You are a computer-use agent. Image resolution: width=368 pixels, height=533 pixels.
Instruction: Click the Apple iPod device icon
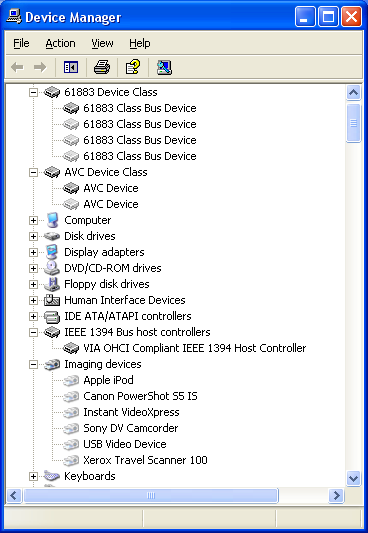(71, 380)
